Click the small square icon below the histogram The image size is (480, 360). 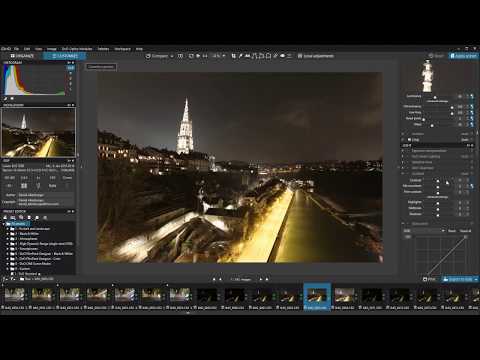pos(12,99)
